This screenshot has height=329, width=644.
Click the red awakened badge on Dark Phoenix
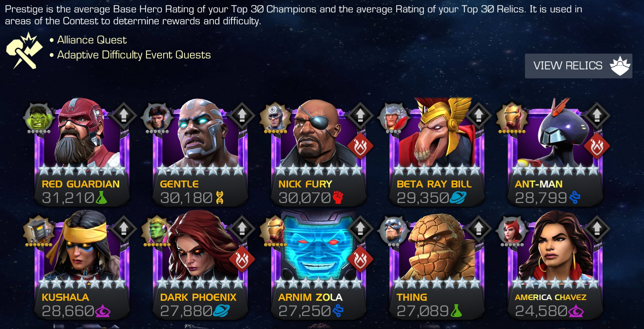[242, 259]
